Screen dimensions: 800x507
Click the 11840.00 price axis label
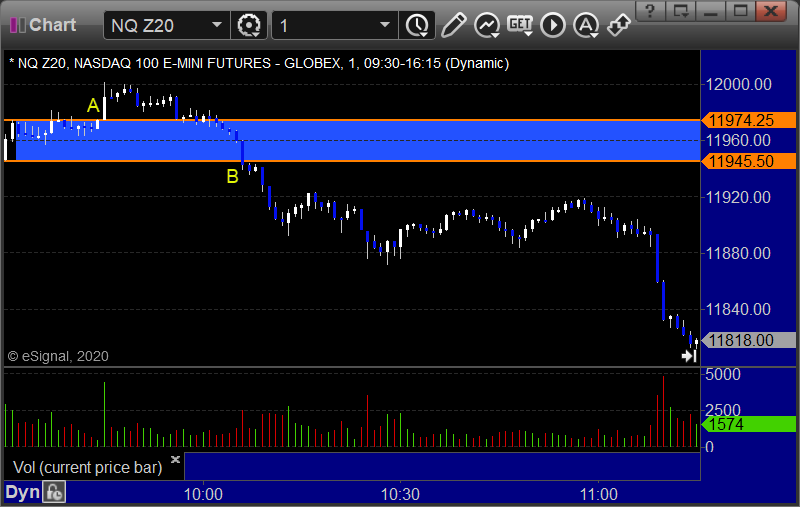pyautogui.click(x=738, y=309)
